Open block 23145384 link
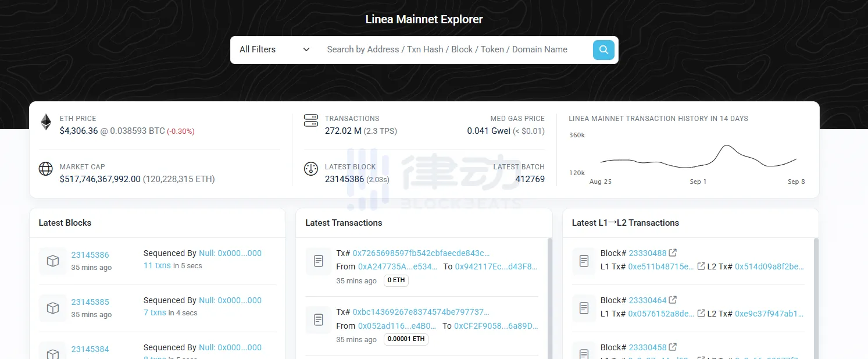The width and height of the screenshot is (868, 359). 90,349
